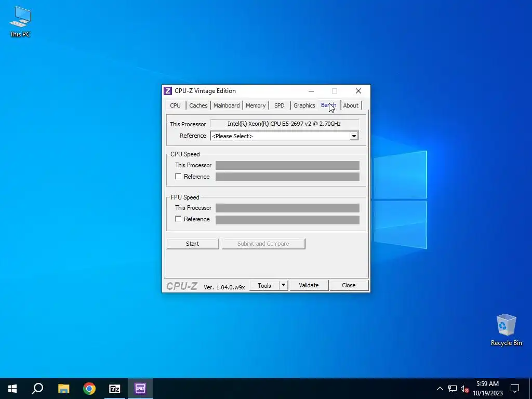Enable the FPU Speed Reference checkbox

tap(178, 219)
